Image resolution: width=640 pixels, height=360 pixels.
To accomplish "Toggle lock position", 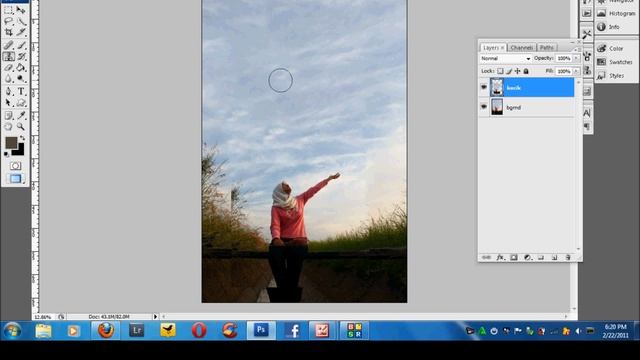I will tap(518, 71).
